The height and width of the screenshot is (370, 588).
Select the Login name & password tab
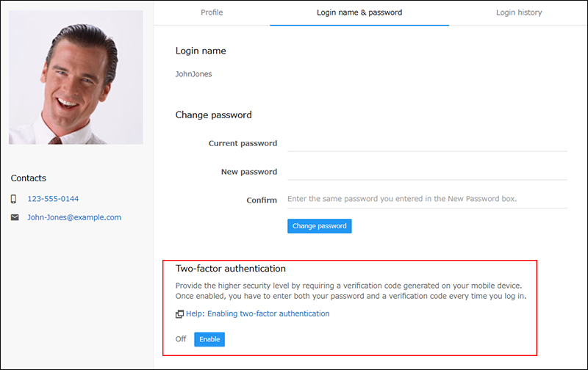(x=359, y=12)
